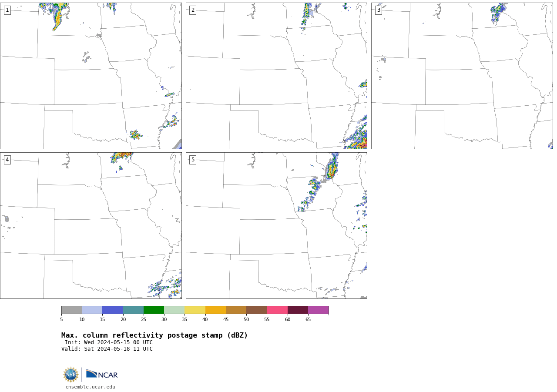557x392 pixels.
Task: Click the panel number label '2'
Action: (193, 10)
